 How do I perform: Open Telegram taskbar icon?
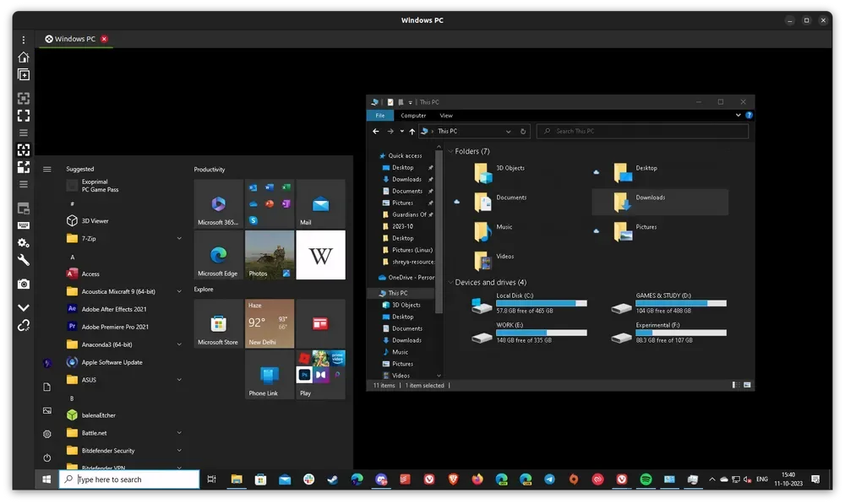point(550,480)
